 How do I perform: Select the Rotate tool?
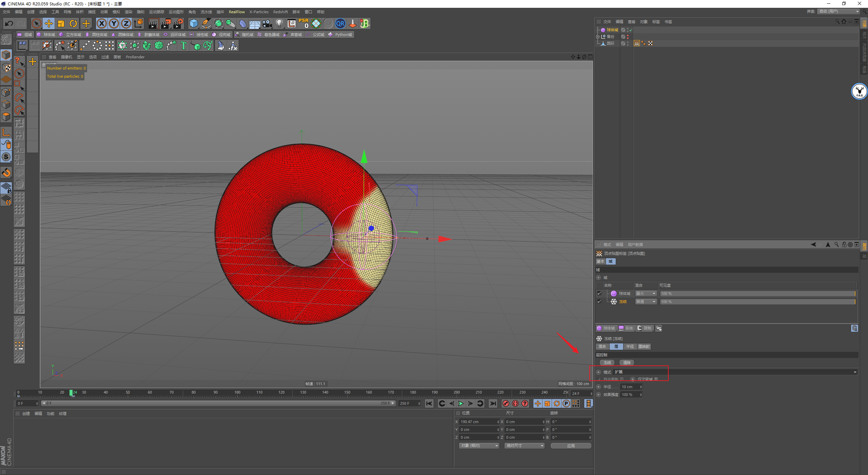(73, 23)
